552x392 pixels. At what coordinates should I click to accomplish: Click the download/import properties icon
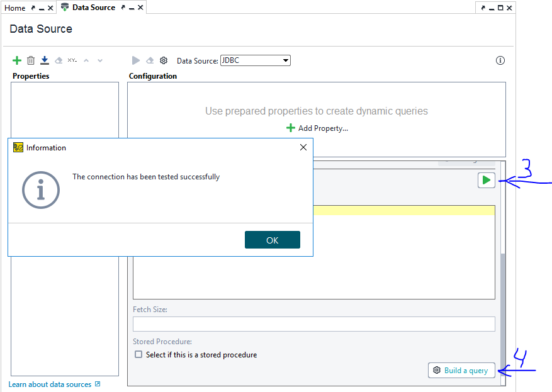click(45, 60)
